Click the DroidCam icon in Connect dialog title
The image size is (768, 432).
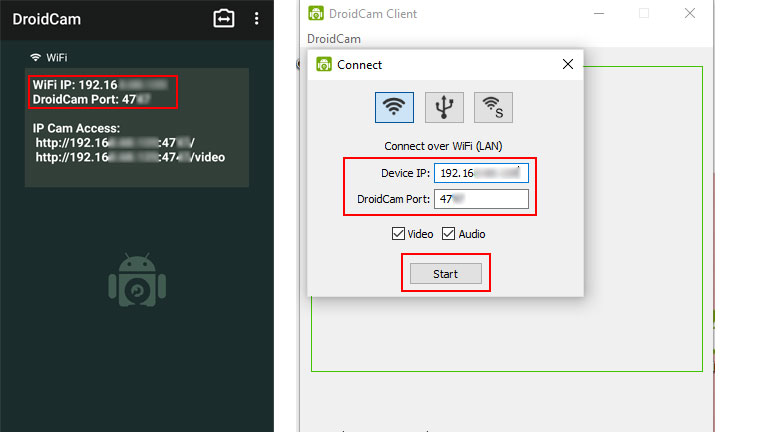click(324, 64)
